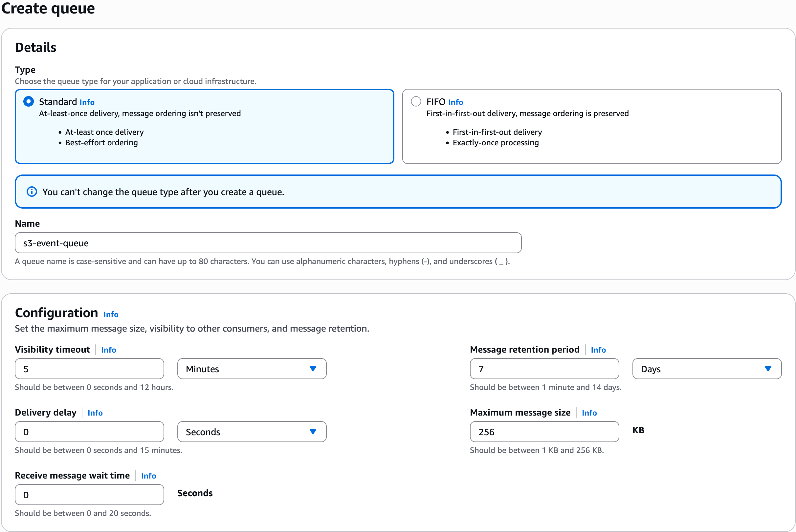This screenshot has height=532, width=796.
Task: Click the info icon in the blue banner
Action: 32,191
